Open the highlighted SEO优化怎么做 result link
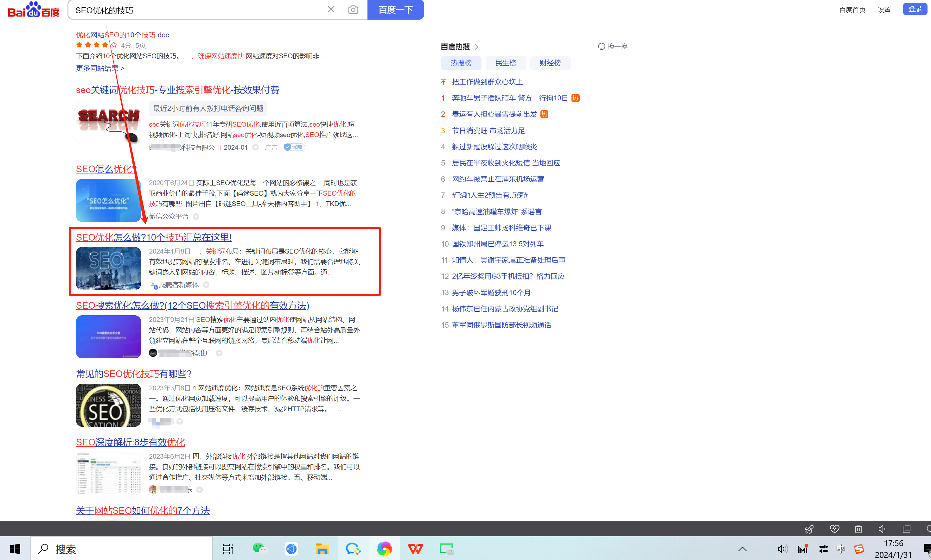931x560 pixels. (x=153, y=237)
